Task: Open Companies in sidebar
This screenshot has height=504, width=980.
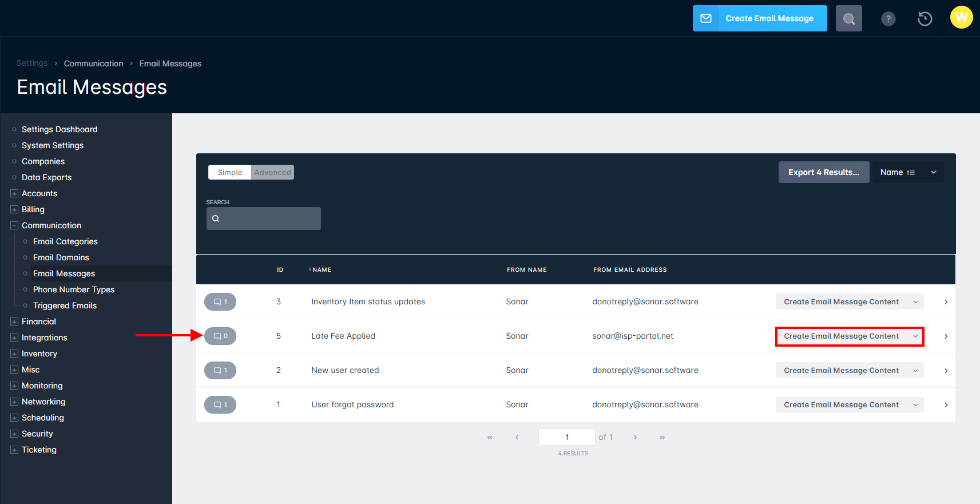Action: (43, 161)
